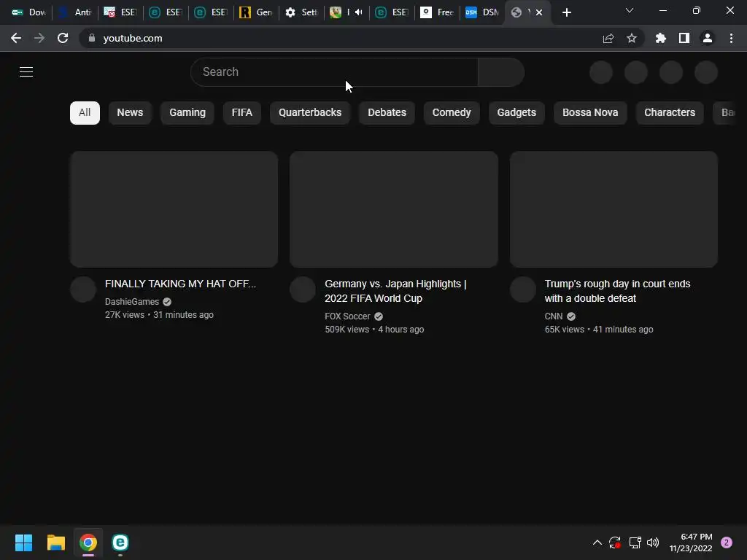
Task: Select the Bossa Nova filter chip
Action: 590,113
